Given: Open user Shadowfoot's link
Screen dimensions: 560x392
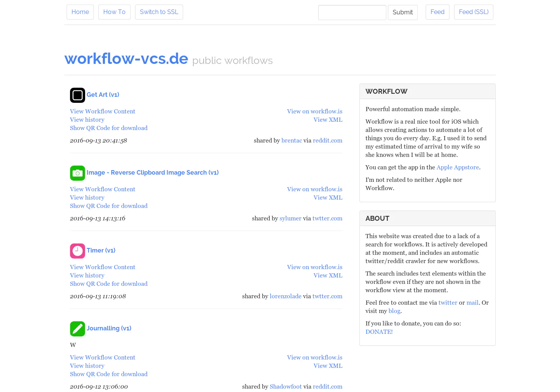Looking at the screenshot, I should point(286,386).
